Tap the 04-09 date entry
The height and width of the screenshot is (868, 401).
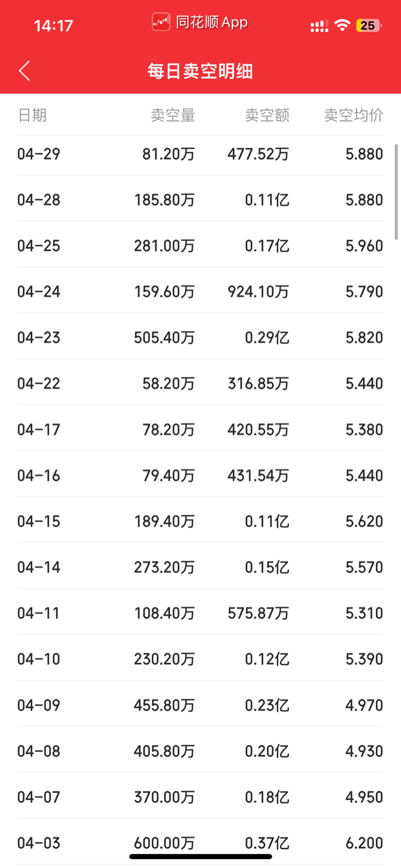(x=39, y=706)
